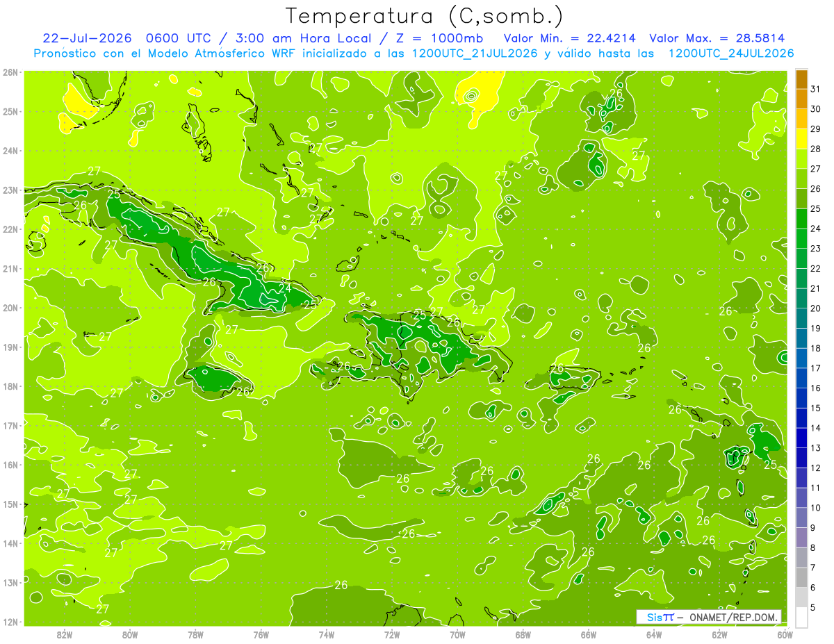Click the "29" label in the color legend
834x644 pixels.
(816, 129)
